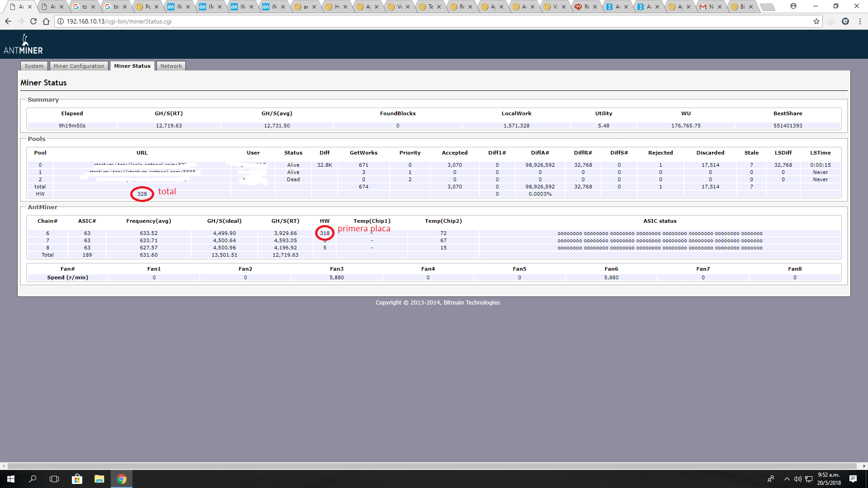Switch to the System tab
The width and height of the screenshot is (868, 488).
(34, 66)
